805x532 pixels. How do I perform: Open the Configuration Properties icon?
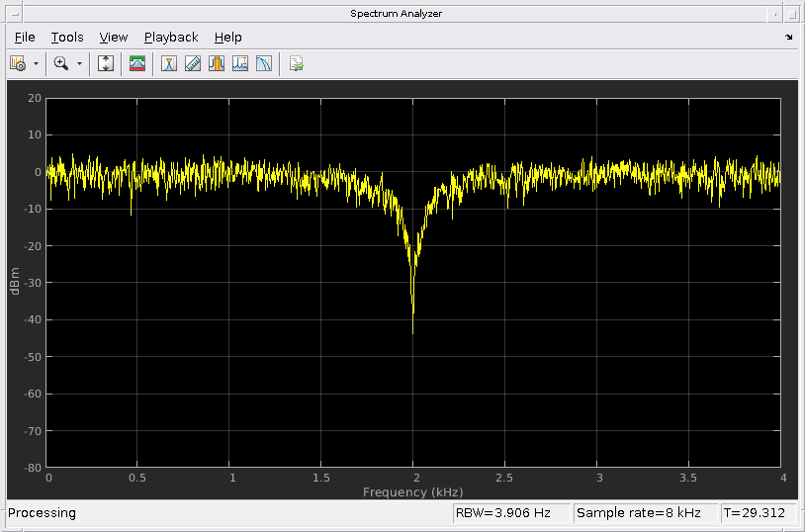[x=18, y=63]
